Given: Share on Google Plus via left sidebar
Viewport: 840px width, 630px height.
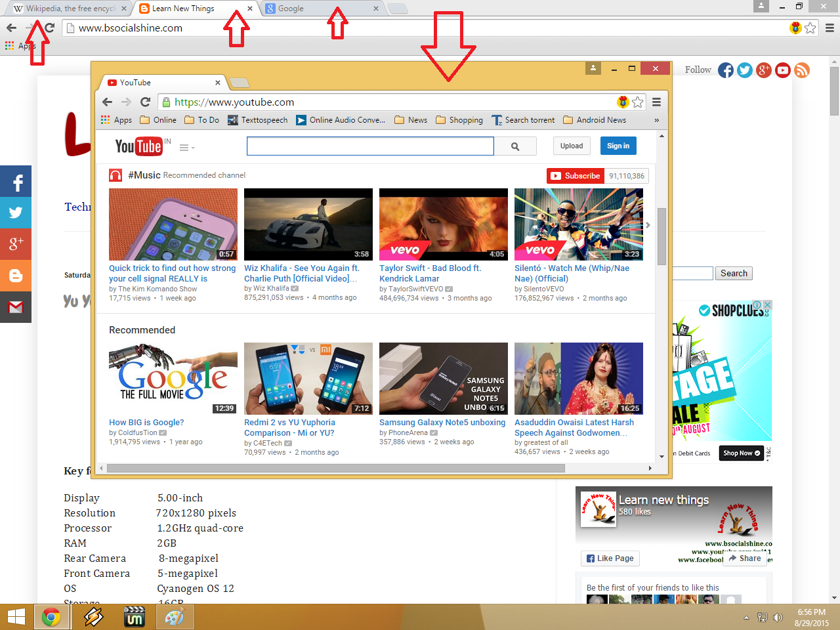Looking at the screenshot, I should pos(16,244).
